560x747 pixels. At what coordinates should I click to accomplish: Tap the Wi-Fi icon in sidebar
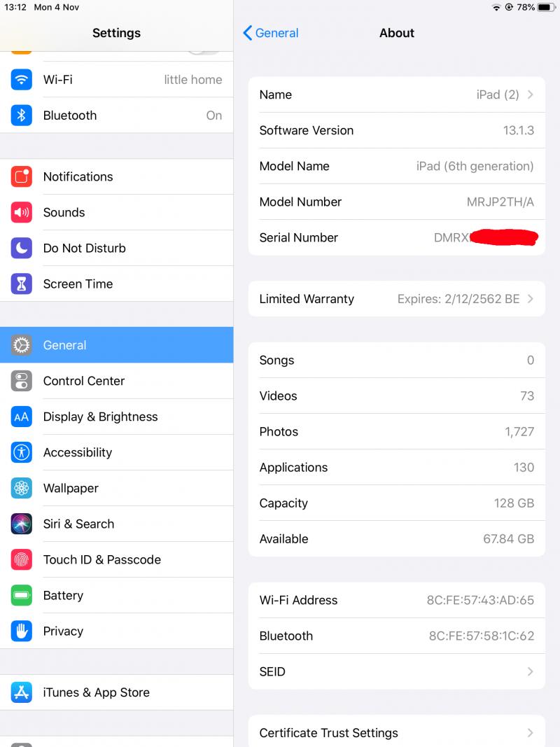(22, 80)
